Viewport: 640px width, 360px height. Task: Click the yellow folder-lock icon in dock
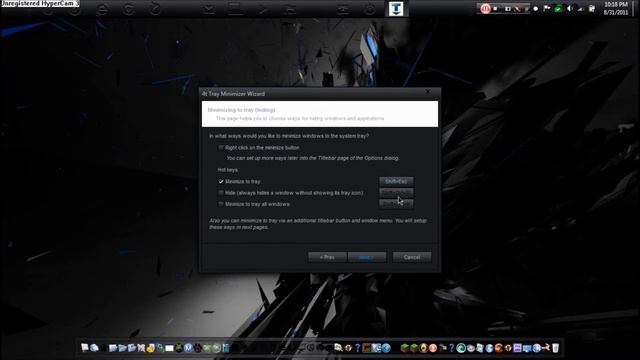[151, 348]
